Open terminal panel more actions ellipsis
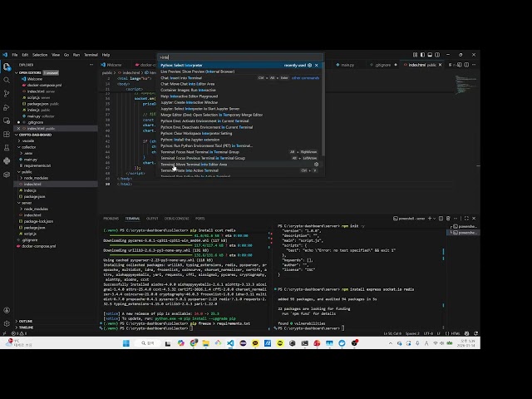The image size is (532, 399). (x=456, y=219)
